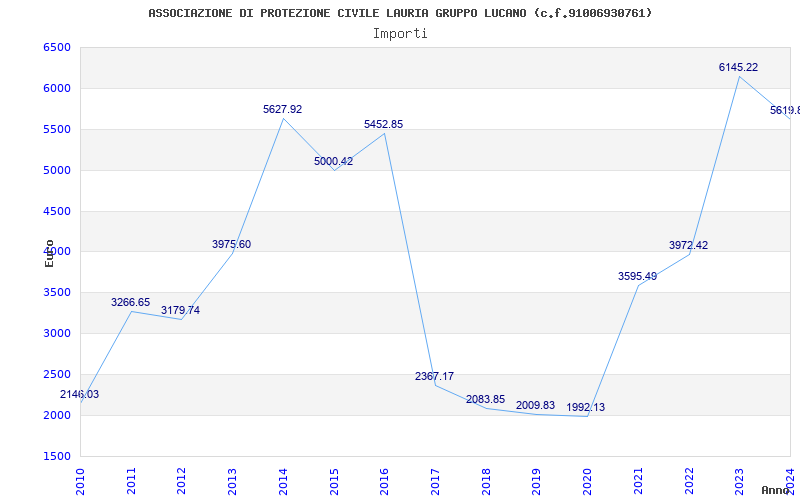The image size is (800, 500).
Task: Click y-axis tick 1500
Action: coord(57,456)
